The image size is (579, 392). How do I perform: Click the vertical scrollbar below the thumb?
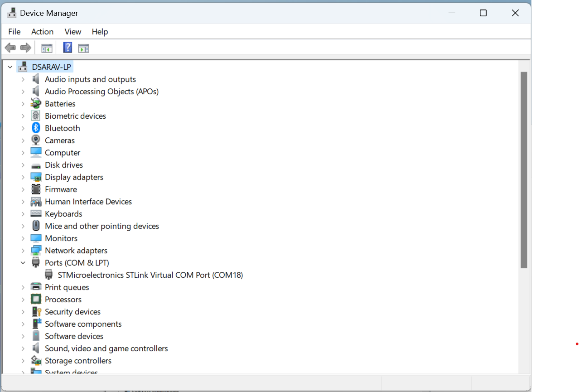pyautogui.click(x=525, y=317)
